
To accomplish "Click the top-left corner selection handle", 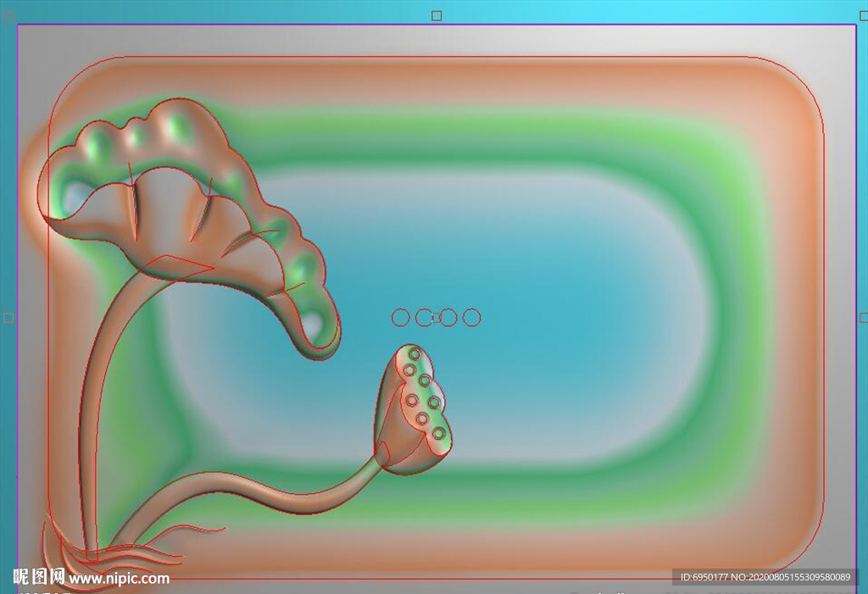I will click(x=9, y=15).
